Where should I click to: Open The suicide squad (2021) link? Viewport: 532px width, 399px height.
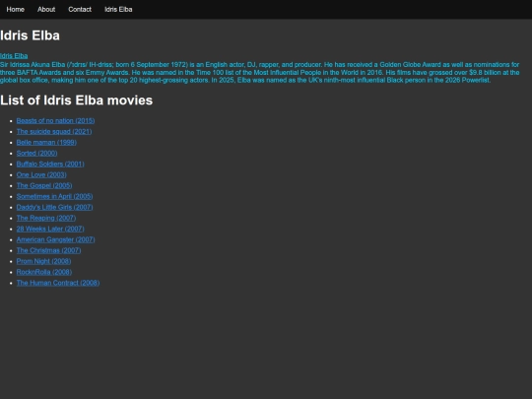pyautogui.click(x=54, y=132)
